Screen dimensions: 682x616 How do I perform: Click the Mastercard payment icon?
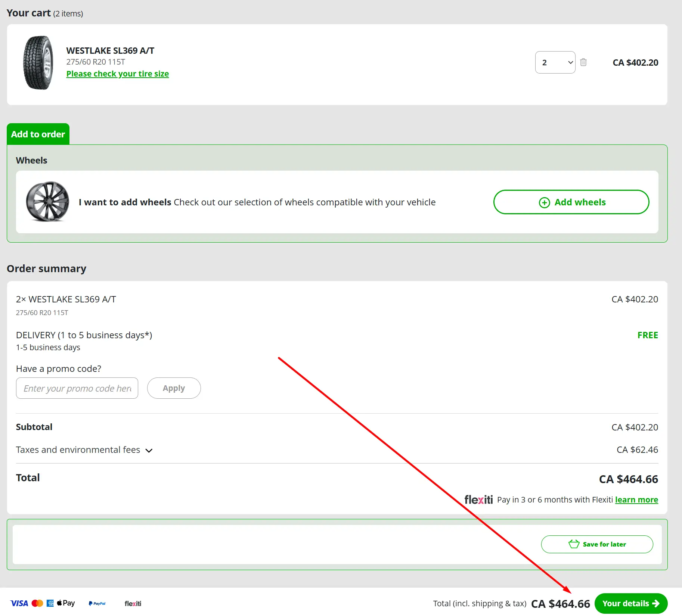pos(37,603)
